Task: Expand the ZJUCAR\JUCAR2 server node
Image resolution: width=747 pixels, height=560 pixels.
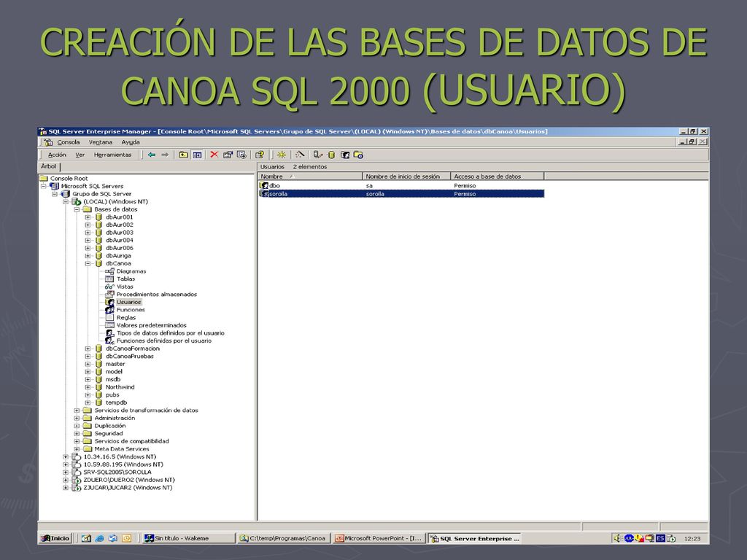Action: (x=66, y=488)
